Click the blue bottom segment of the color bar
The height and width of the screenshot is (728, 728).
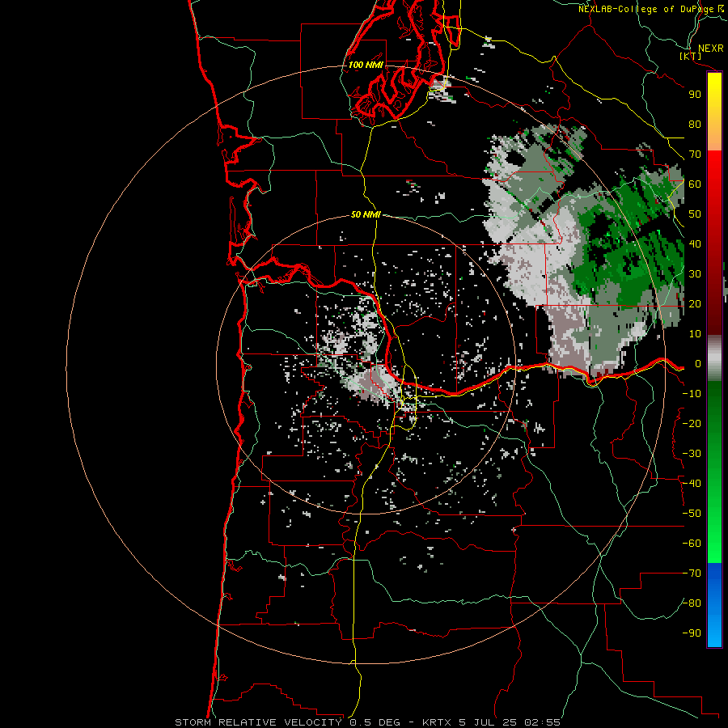tap(714, 604)
